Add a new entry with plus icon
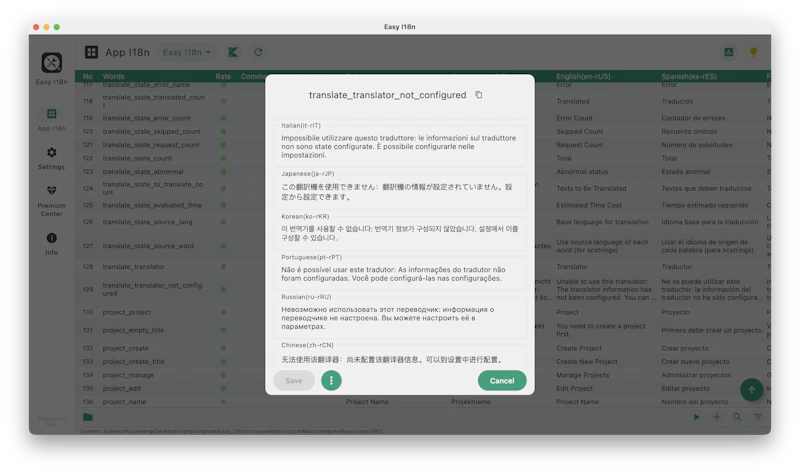800x473 pixels. point(717,417)
